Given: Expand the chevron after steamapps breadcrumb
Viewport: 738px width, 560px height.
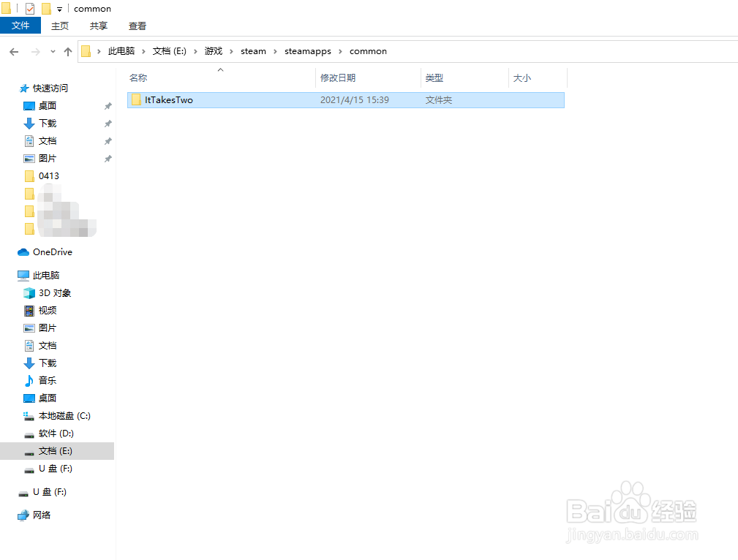Looking at the screenshot, I should point(340,51).
